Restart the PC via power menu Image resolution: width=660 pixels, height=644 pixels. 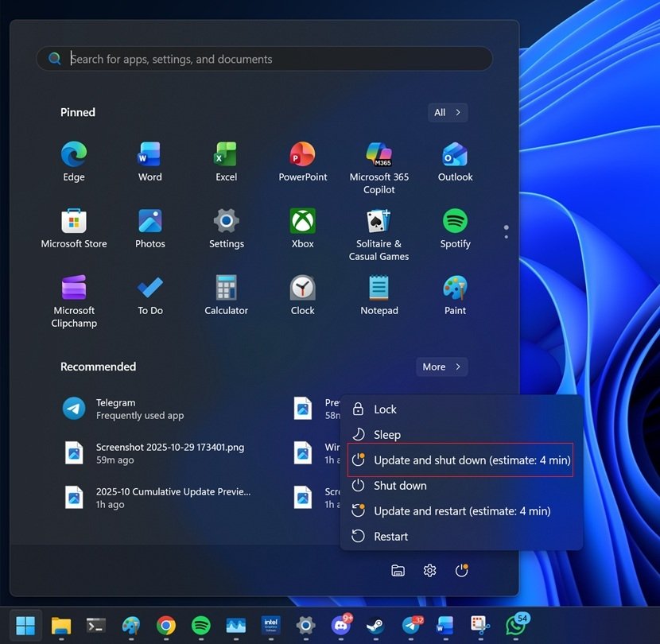coord(390,536)
